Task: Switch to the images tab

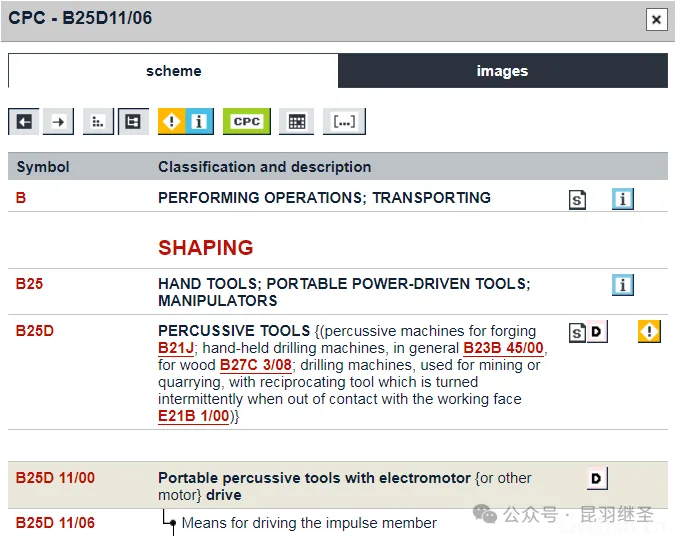Action: [502, 71]
